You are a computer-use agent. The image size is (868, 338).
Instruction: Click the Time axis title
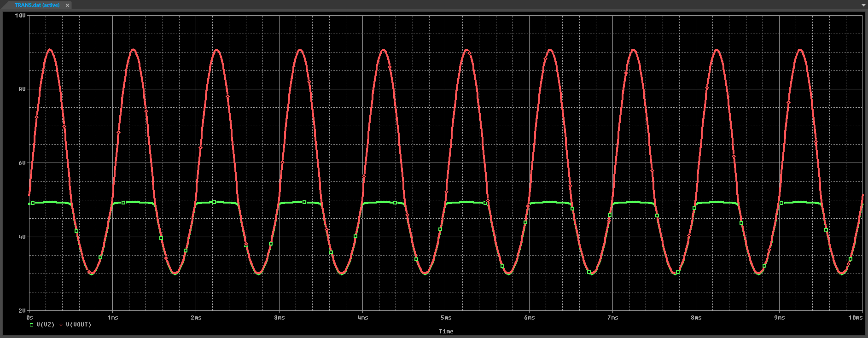click(x=446, y=332)
